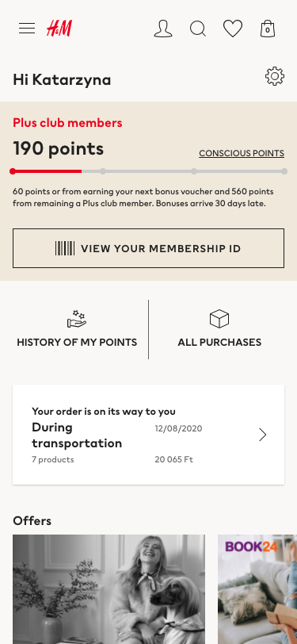The width and height of the screenshot is (297, 644).
Task: Open the hamburger menu
Action: click(x=27, y=29)
